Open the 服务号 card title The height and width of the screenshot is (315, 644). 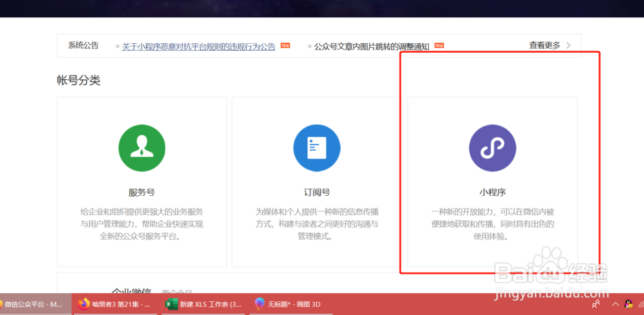[142, 193]
